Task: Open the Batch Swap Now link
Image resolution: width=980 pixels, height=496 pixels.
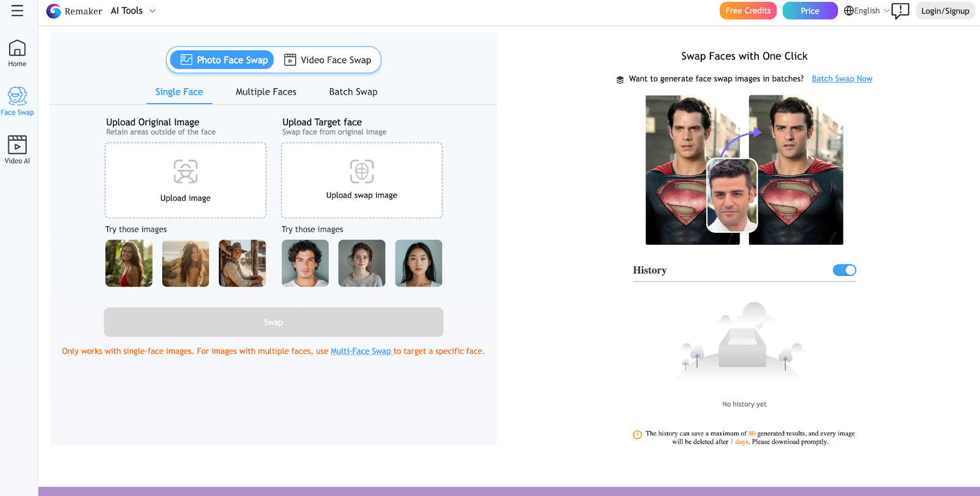Action: pos(842,79)
